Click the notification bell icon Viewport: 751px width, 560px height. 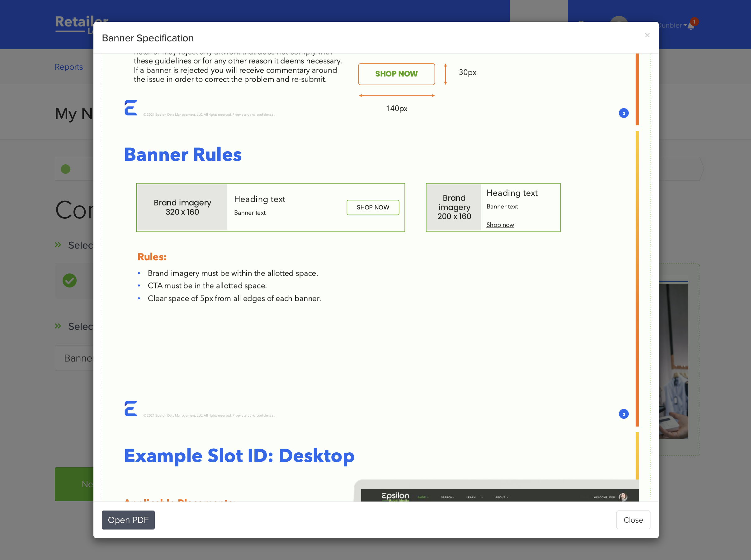pos(691,27)
